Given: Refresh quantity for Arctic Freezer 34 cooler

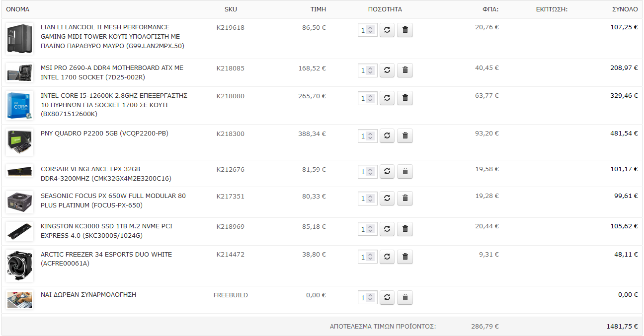Looking at the screenshot, I should point(387,257).
